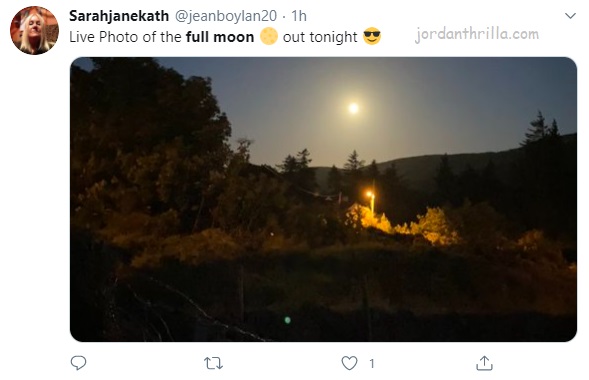Click the Sarahjanekath display name
Screen dimensions: 589x380
coord(119,16)
